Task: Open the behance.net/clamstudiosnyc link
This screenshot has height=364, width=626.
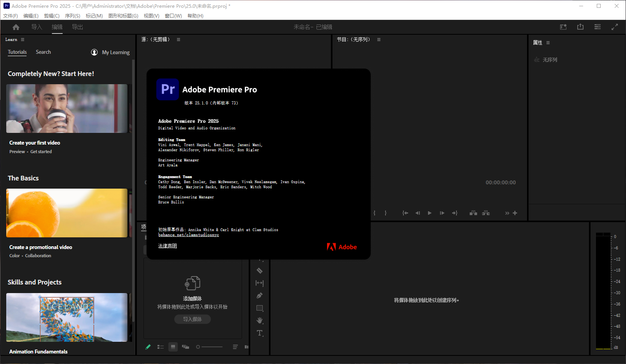Action: (189, 235)
